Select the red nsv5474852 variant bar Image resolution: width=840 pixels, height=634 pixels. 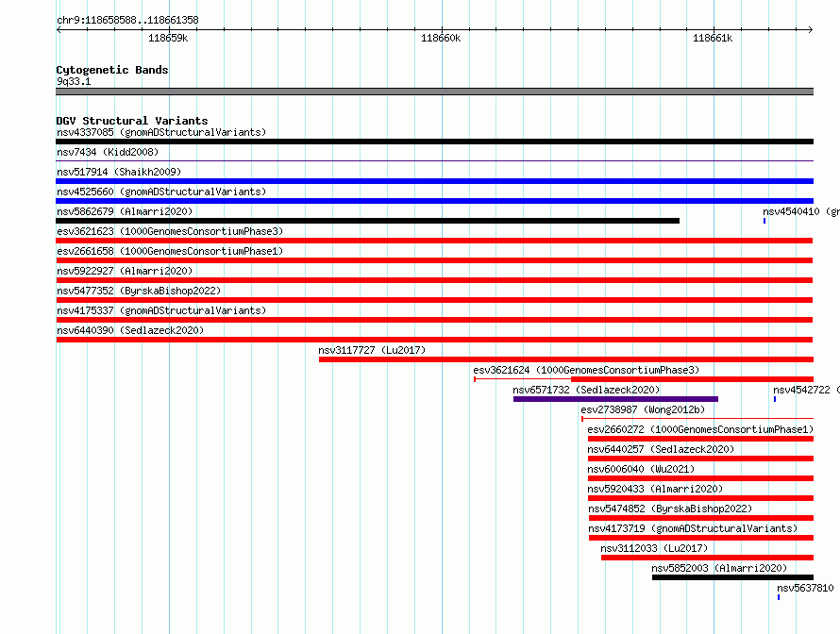701,518
